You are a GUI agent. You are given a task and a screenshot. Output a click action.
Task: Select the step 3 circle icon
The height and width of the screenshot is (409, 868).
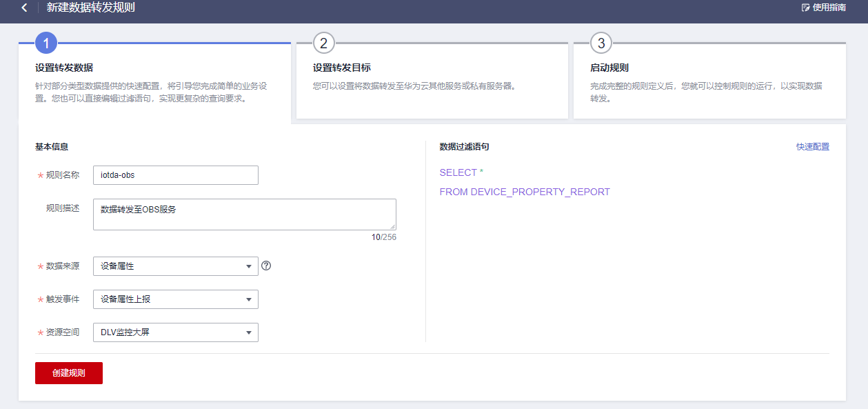tap(601, 43)
